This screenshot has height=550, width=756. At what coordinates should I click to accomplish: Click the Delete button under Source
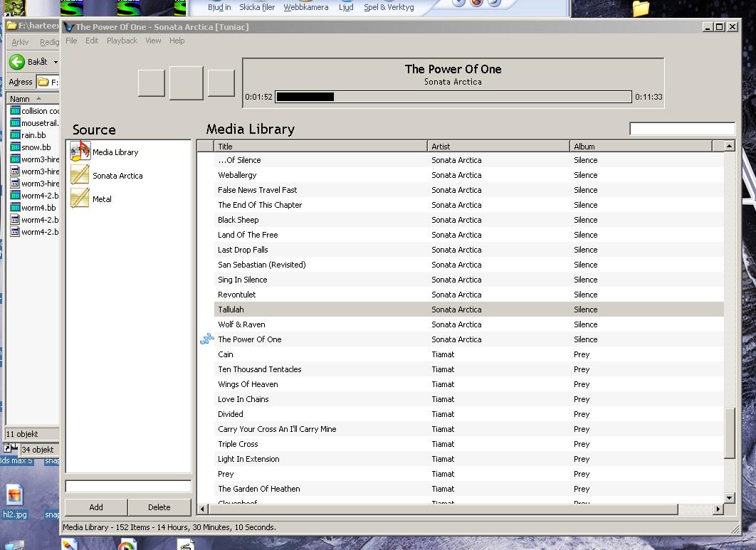coord(159,507)
